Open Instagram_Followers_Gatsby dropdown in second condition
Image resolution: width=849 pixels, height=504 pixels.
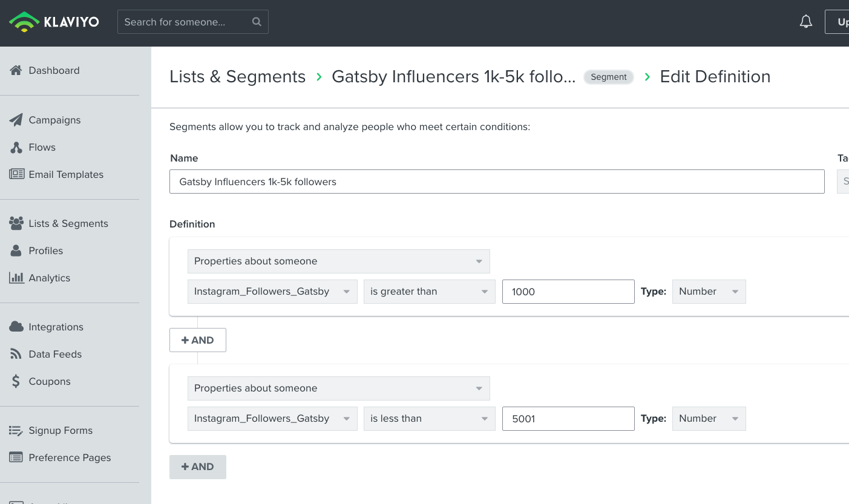point(272,419)
